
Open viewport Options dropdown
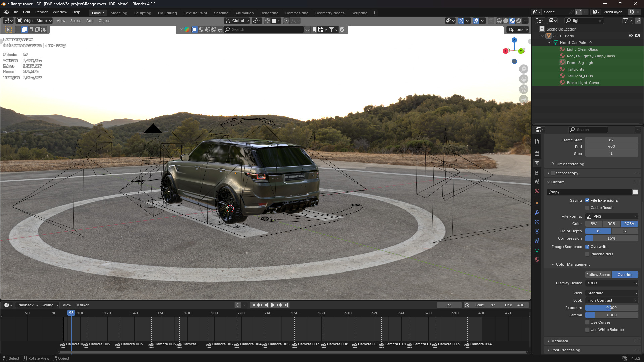click(518, 29)
